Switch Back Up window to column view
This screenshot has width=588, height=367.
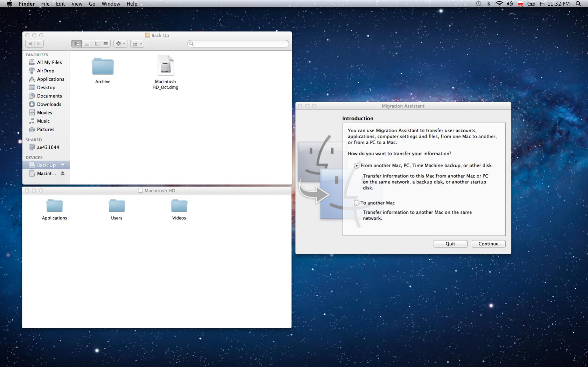96,44
